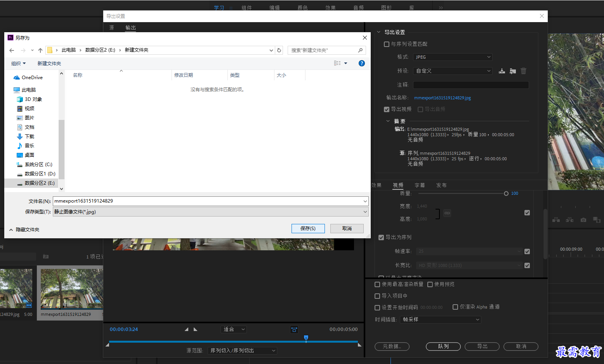
Task: Select 数据分区2 (E:) drive
Action: 36,183
